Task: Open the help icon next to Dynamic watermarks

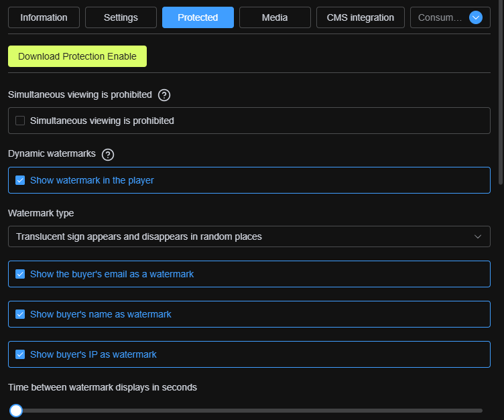Action: [108, 155]
